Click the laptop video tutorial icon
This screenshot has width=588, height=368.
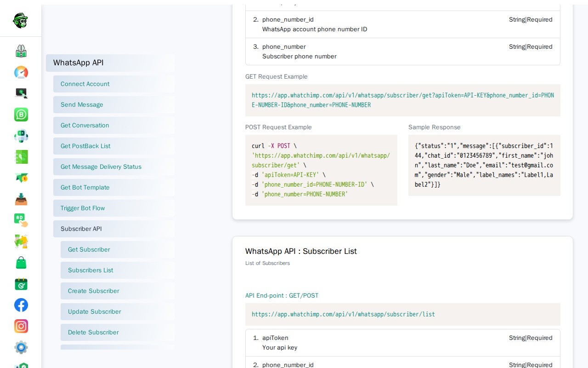pyautogui.click(x=21, y=93)
